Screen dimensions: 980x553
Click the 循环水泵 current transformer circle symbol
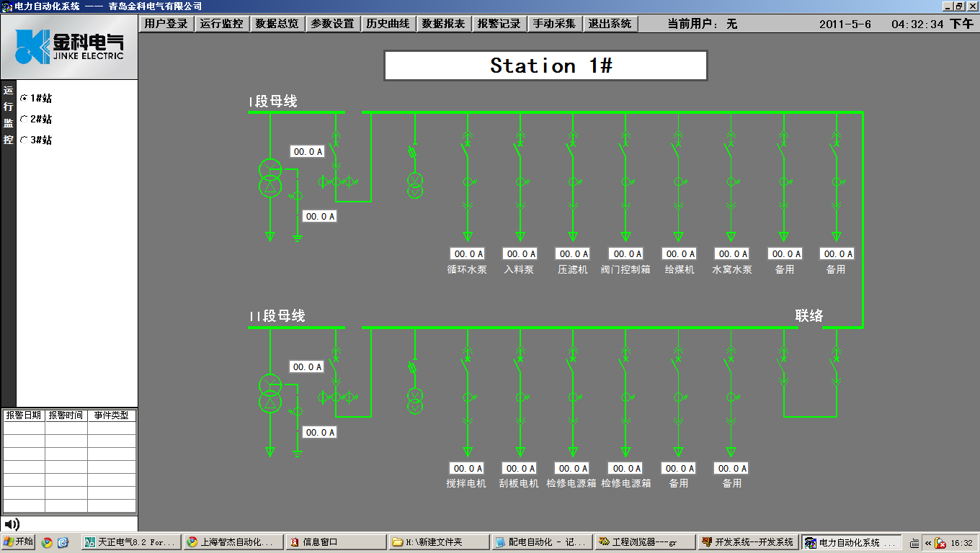pyautogui.click(x=467, y=181)
